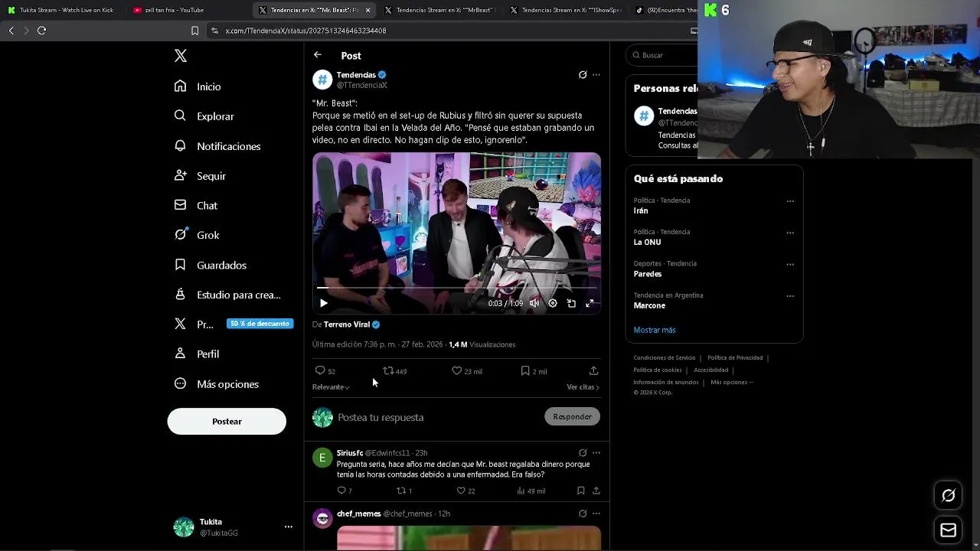Open more options on Tendencias post

click(596, 75)
